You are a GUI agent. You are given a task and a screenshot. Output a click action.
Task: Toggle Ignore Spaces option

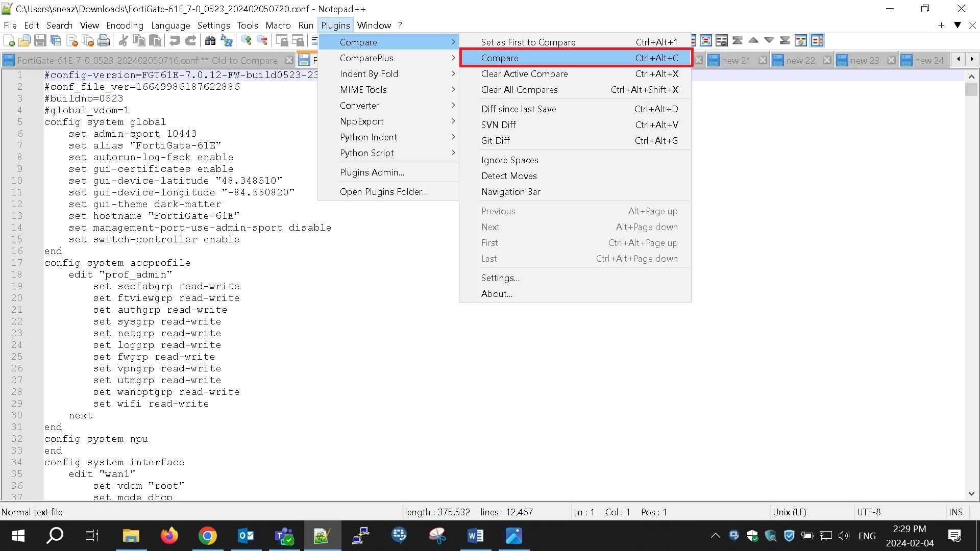coord(575,160)
